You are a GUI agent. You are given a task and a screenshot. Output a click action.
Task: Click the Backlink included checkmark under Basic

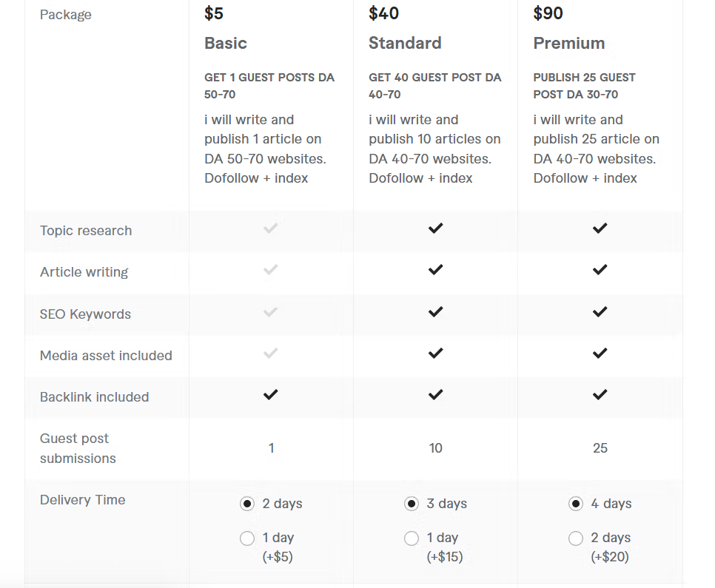[x=270, y=395]
